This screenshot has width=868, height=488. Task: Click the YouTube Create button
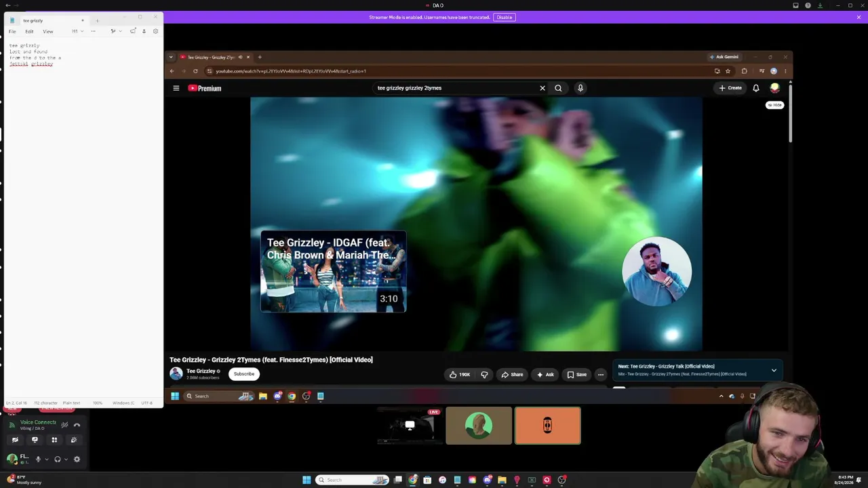[731, 88]
